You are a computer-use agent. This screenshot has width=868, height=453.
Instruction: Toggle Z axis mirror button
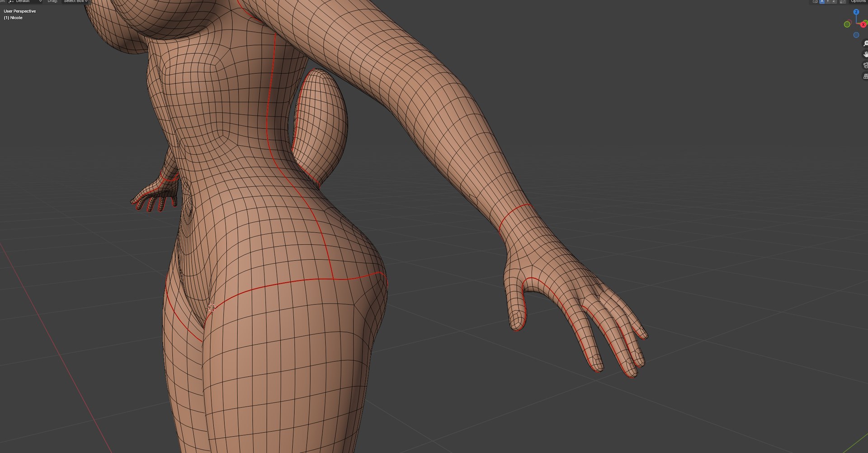click(x=834, y=1)
